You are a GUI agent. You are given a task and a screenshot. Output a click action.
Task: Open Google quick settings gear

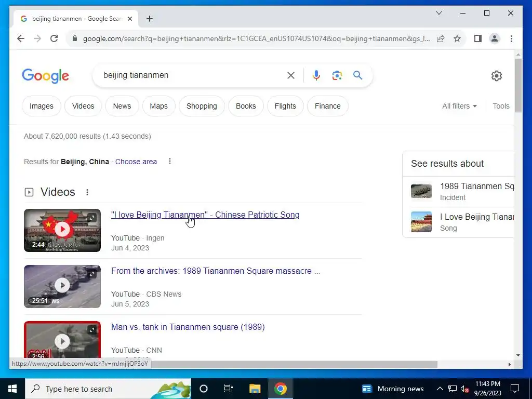point(496,76)
